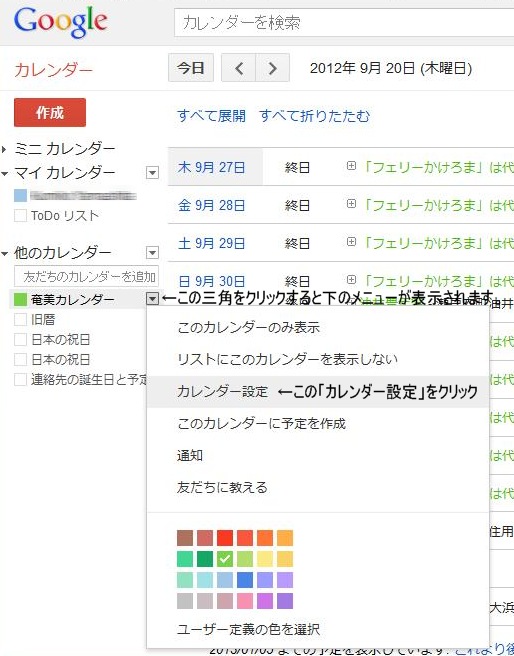
Task: Expand event details for 9月 28日 plus icon
Action: pos(351,204)
